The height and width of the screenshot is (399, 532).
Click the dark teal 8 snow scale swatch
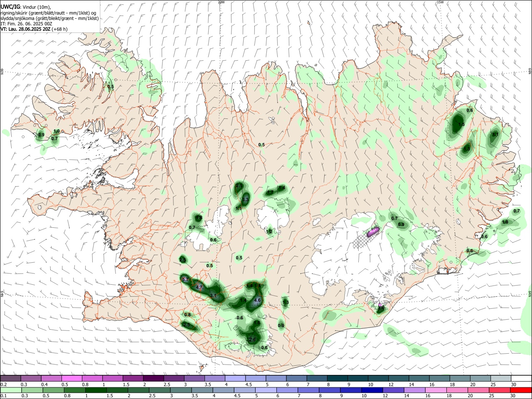pos(337,379)
